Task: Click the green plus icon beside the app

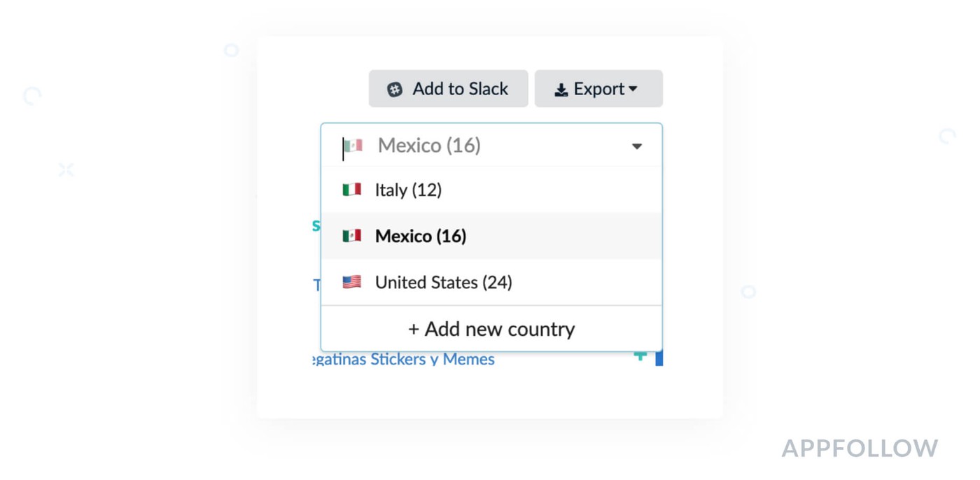Action: [640, 357]
